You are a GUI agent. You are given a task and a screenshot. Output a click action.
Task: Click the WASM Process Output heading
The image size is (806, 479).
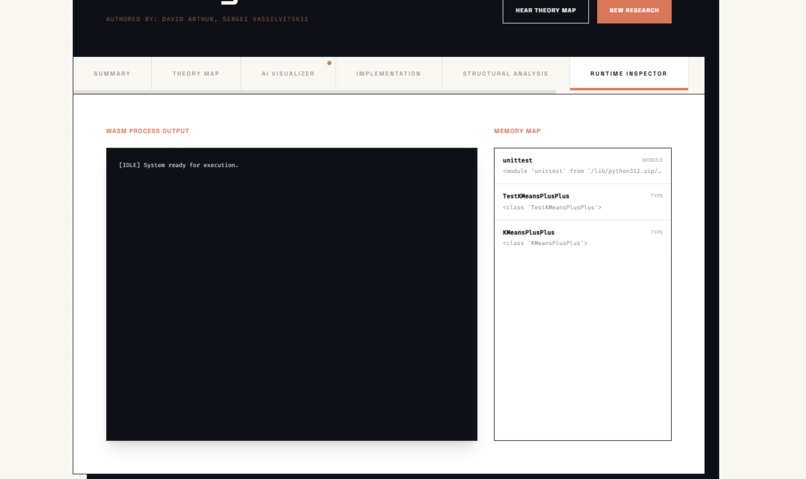click(x=148, y=131)
